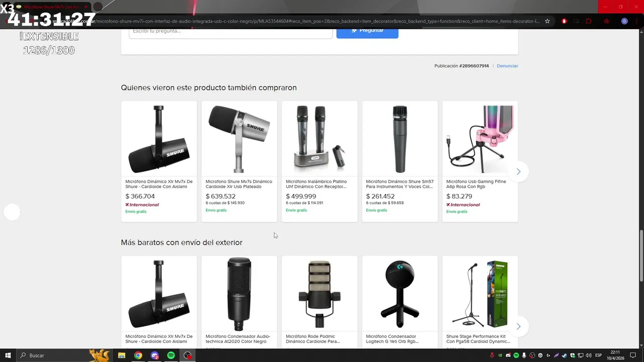The height and width of the screenshot is (362, 644).
Task: Open 'Micrófono Dinámico Shure Sm57' title link
Action: (399, 184)
